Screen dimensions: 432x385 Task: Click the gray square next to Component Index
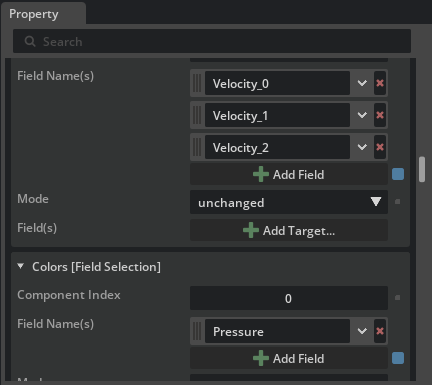397,298
